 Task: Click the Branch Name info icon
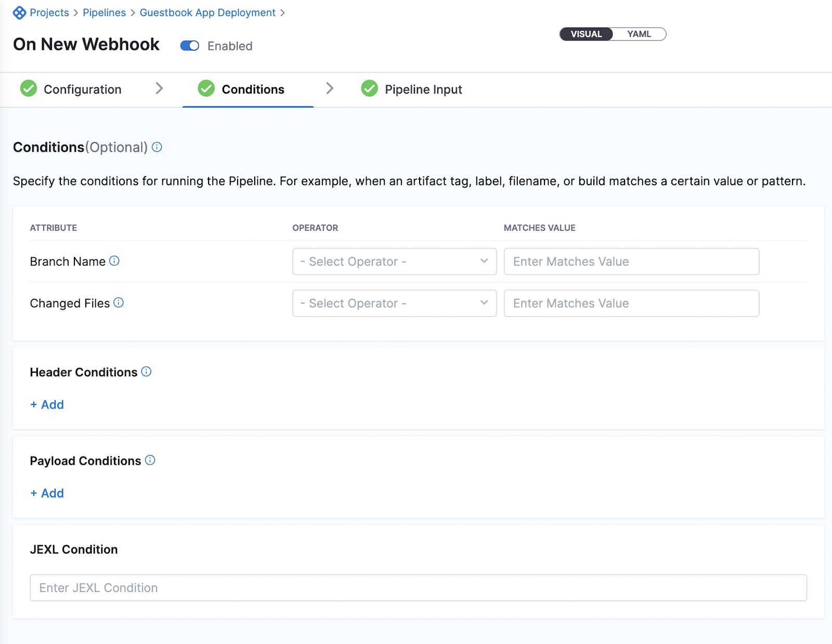(x=114, y=261)
